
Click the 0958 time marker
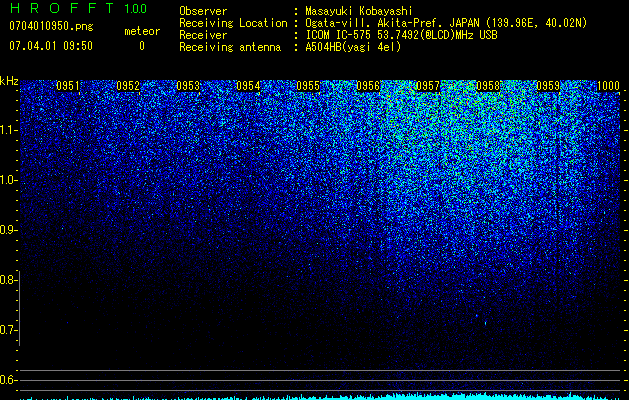click(488, 86)
